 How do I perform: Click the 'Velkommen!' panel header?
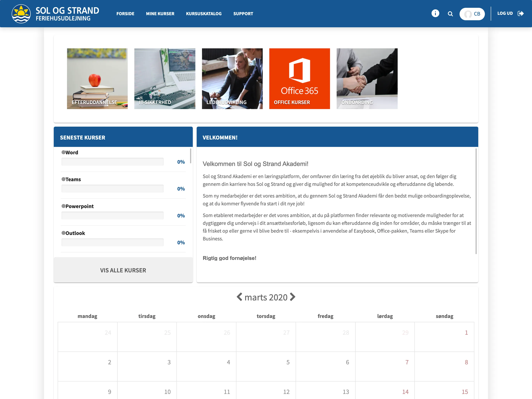337,137
